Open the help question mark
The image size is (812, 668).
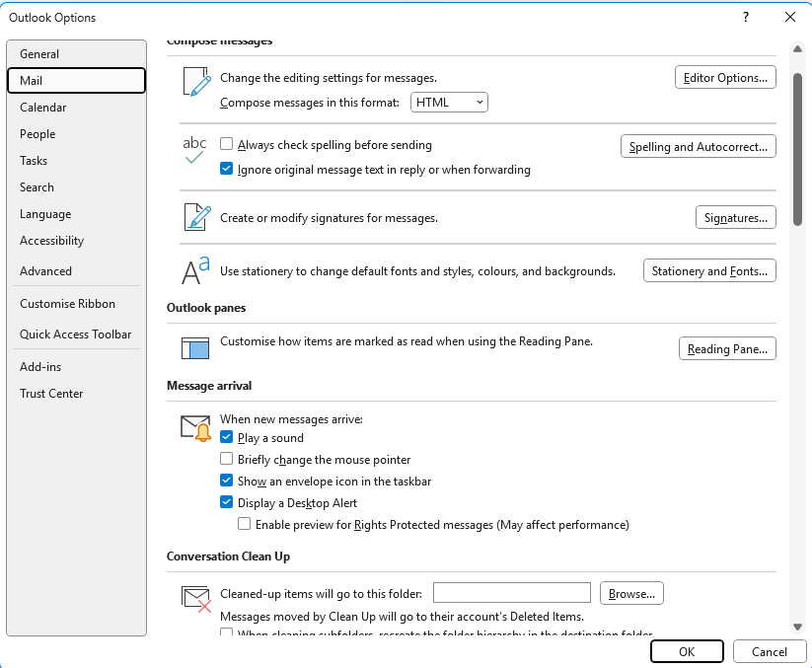coord(746,17)
